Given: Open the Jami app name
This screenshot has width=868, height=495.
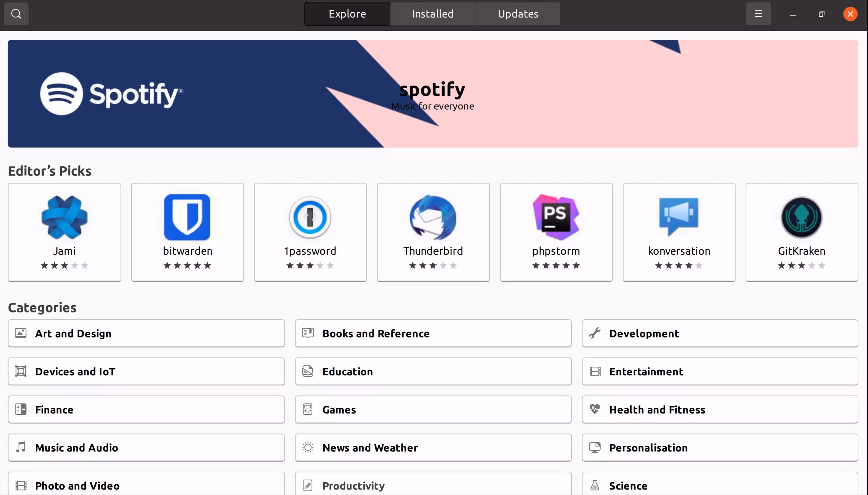Looking at the screenshot, I should [x=64, y=251].
